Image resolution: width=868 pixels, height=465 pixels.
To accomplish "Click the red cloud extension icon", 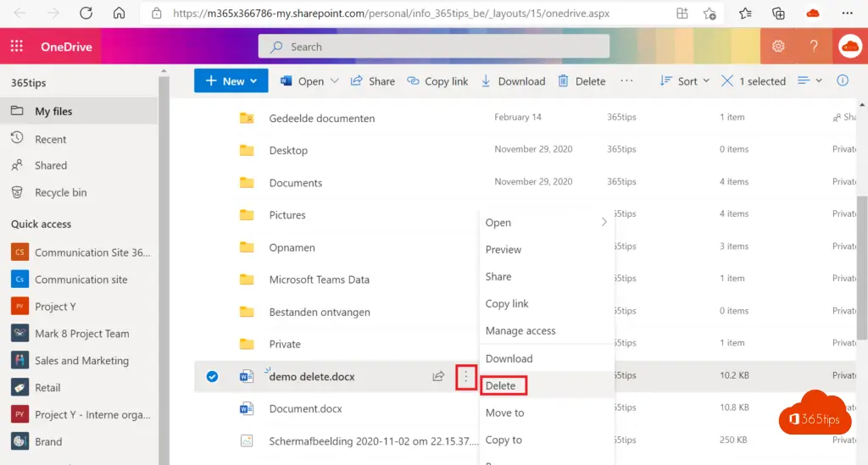I will click(x=813, y=14).
